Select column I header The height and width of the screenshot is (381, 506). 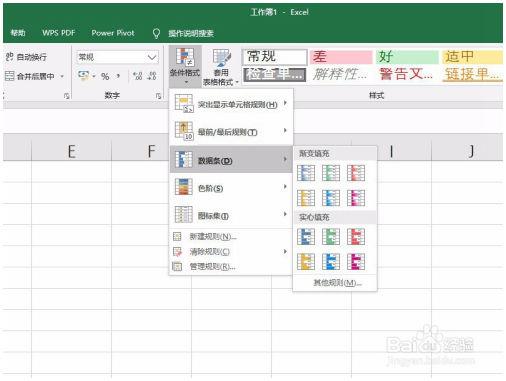tap(391, 151)
